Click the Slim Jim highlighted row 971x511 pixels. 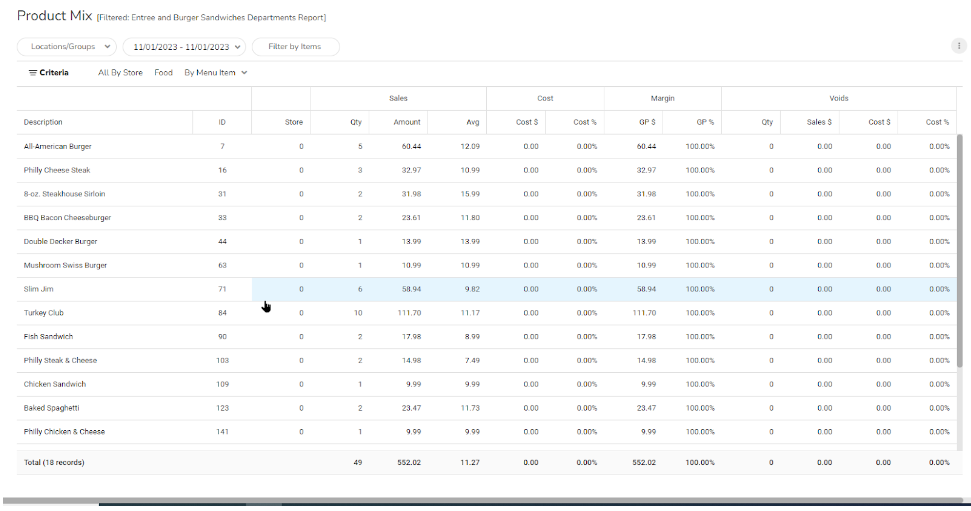tap(38, 289)
